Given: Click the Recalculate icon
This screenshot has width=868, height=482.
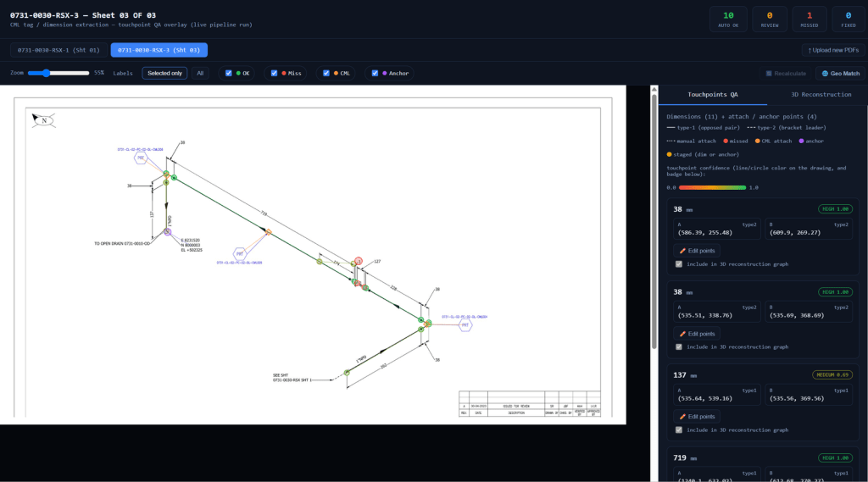Looking at the screenshot, I should [768, 73].
